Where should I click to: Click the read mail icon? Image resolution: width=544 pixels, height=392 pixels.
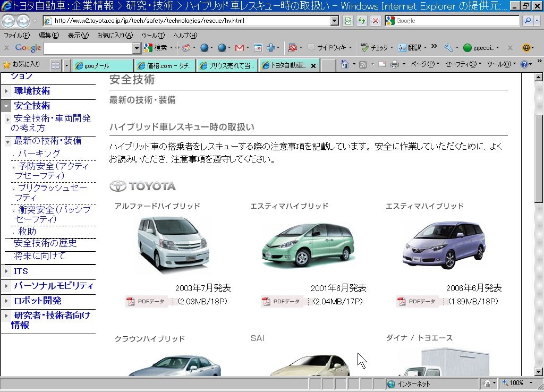381,64
